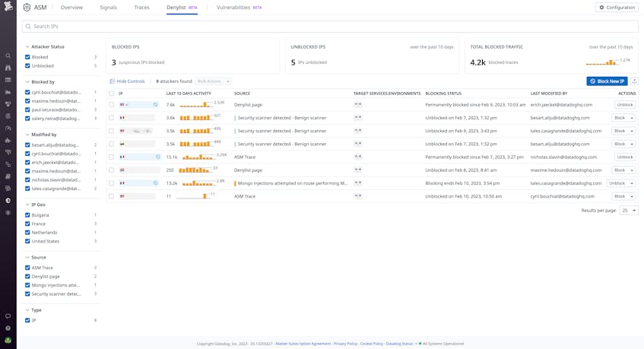Image resolution: width=644 pixels, height=349 pixels.
Task: Uncheck the Unblocked attacker status filter
Action: click(x=27, y=65)
